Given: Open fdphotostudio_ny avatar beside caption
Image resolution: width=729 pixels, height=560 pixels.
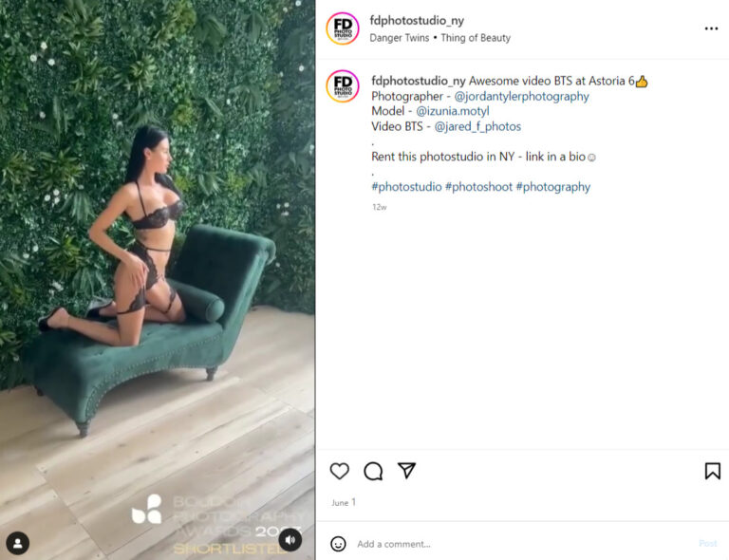Looking at the screenshot, I should click(343, 86).
